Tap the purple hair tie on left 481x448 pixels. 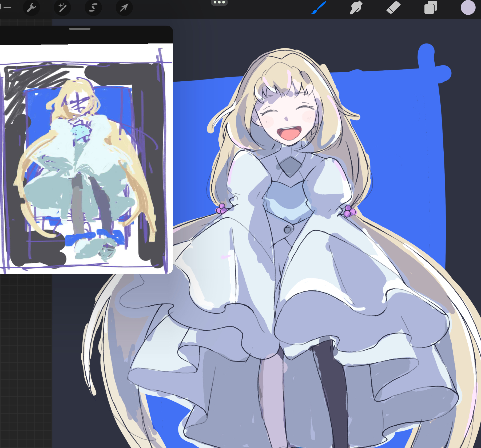point(221,209)
